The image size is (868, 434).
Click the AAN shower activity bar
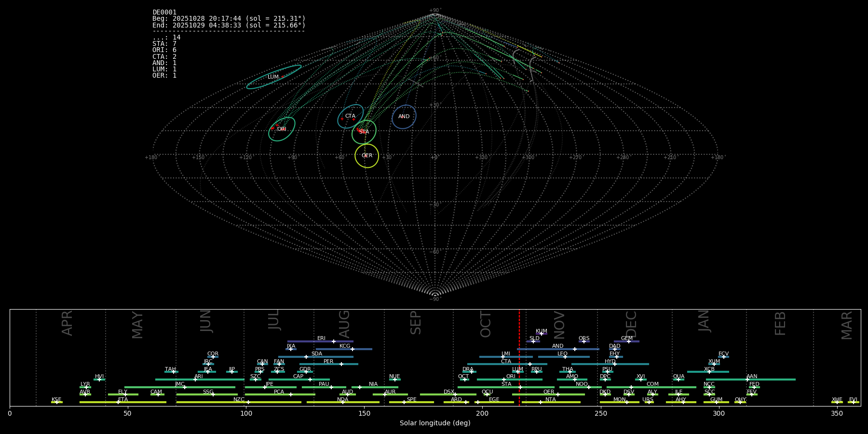(750, 380)
